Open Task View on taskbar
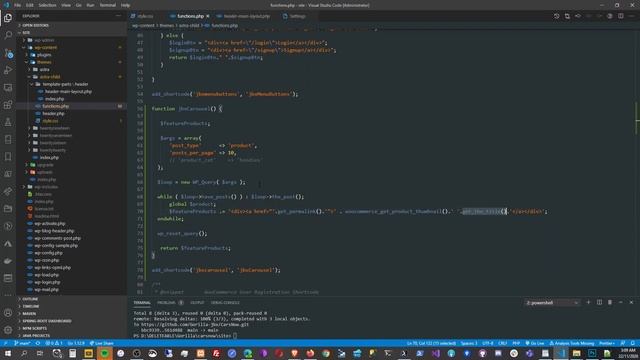 coord(40,353)
